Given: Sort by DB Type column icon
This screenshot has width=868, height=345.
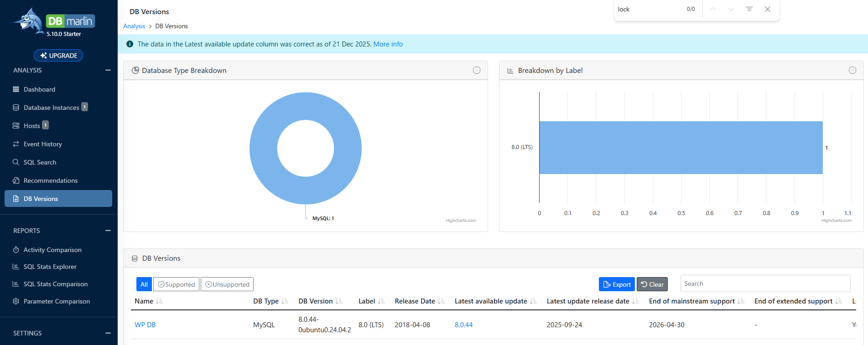Looking at the screenshot, I should (285, 301).
